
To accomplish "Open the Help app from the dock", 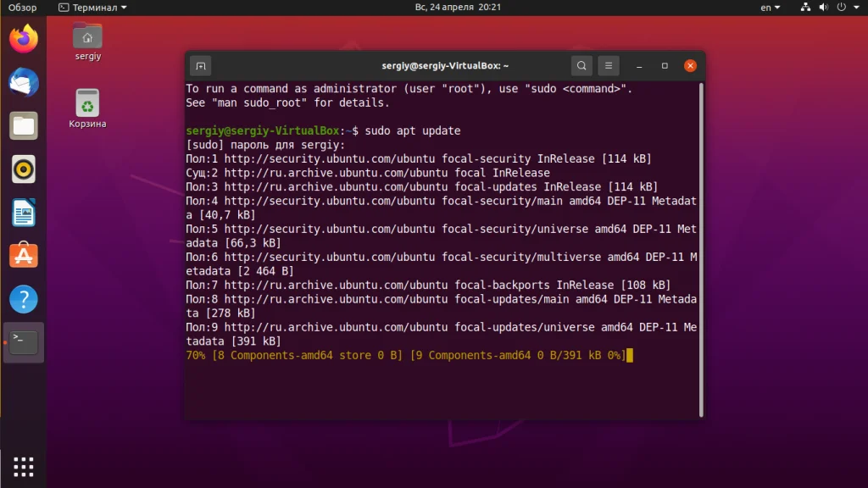I will [23, 298].
